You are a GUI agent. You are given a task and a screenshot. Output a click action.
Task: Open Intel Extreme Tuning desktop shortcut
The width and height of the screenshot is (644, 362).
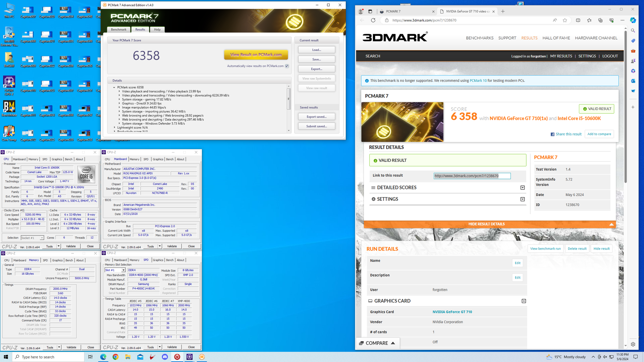tap(9, 36)
